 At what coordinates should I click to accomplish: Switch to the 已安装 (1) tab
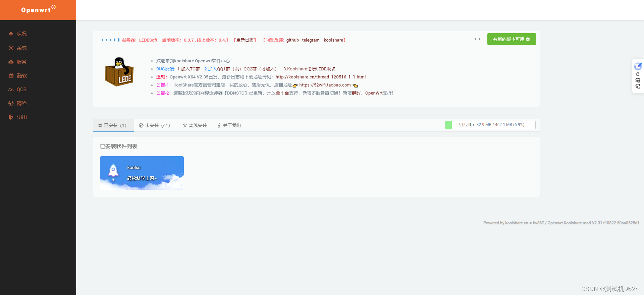(113, 125)
